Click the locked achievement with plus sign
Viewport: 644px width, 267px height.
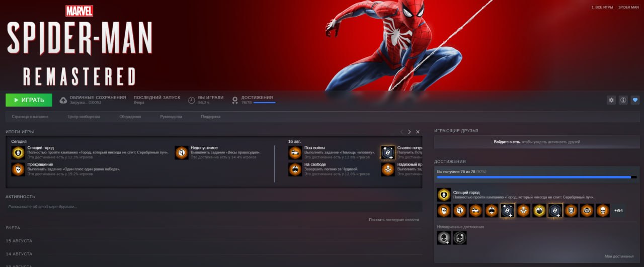pos(444,238)
